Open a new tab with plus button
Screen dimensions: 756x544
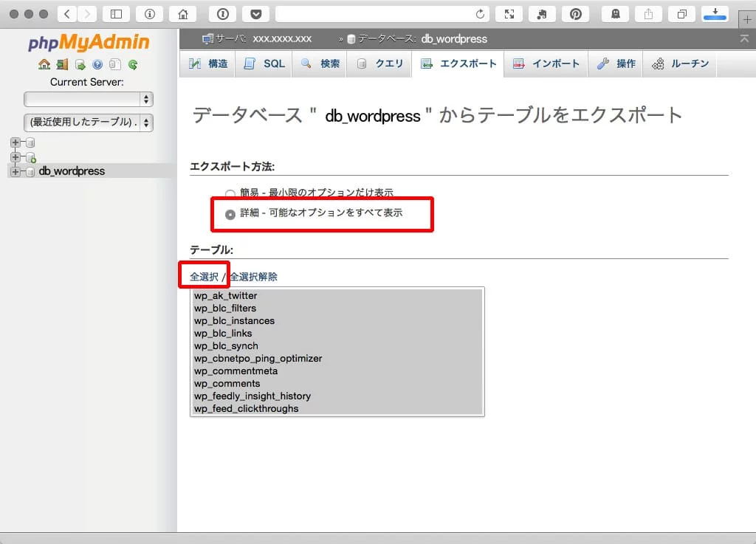click(x=747, y=20)
